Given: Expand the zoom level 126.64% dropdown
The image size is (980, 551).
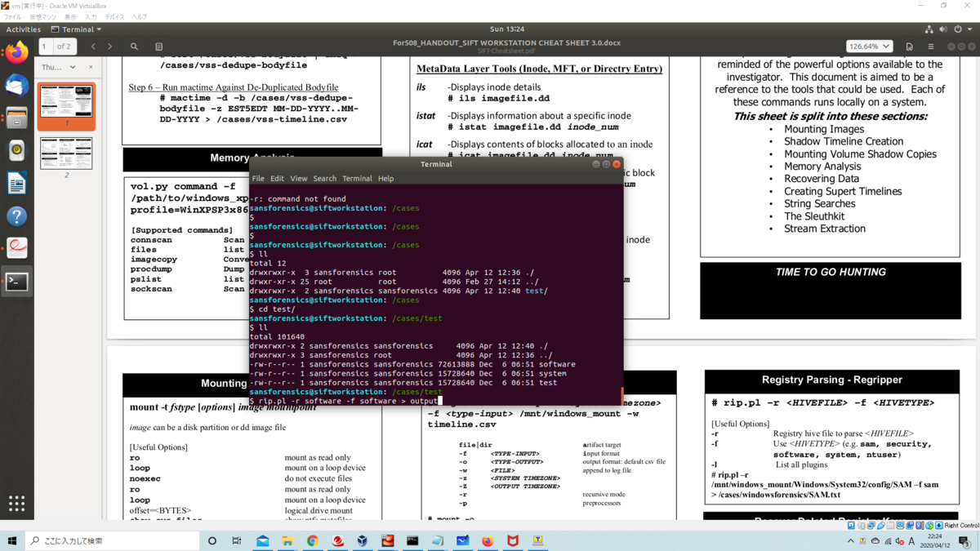Looking at the screenshot, I should (869, 47).
